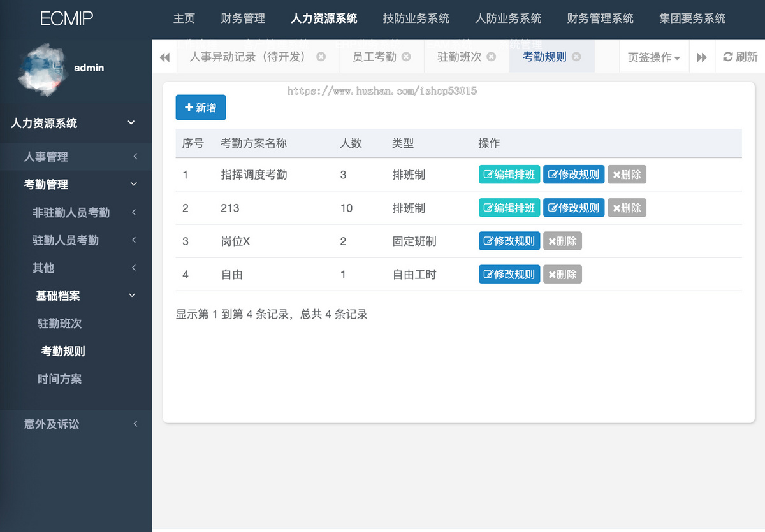Click admin username in sidebar
Viewport: 765px width, 532px height.
coord(89,68)
